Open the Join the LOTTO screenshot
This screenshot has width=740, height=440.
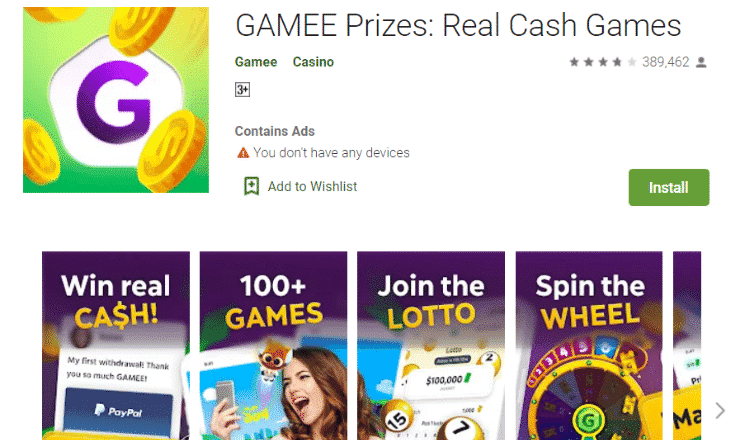coord(431,346)
